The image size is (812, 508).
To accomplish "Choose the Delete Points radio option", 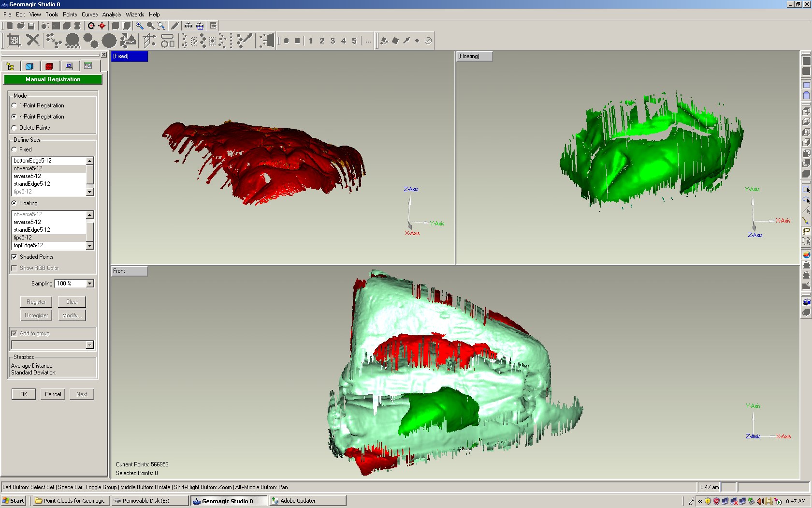I will tap(14, 128).
